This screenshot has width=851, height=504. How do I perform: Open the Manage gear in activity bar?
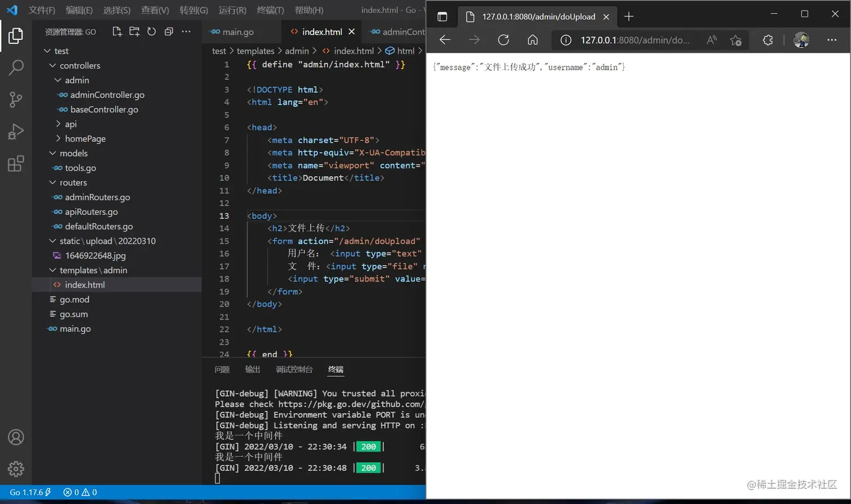point(16,469)
